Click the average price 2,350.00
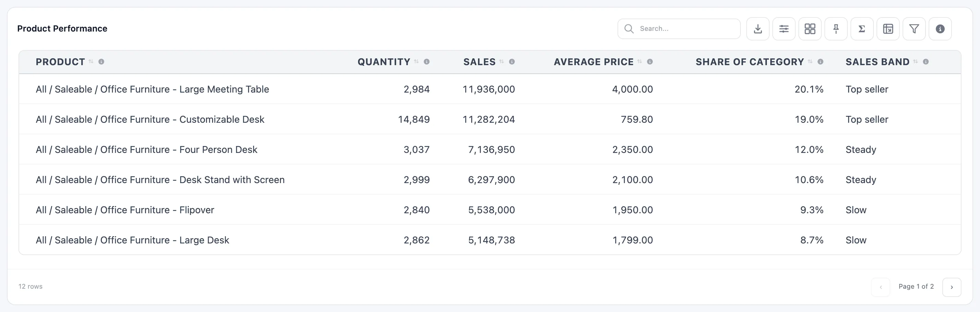980x312 pixels. [x=632, y=149]
